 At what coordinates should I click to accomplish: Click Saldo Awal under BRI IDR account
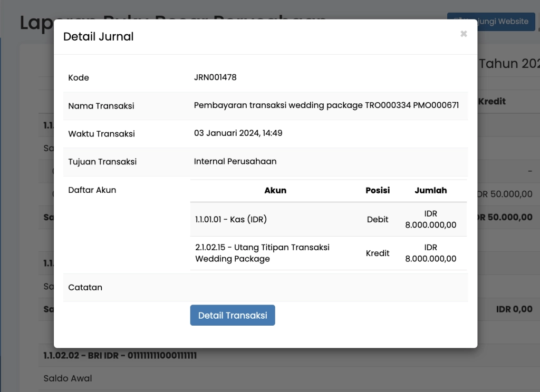[x=67, y=378]
